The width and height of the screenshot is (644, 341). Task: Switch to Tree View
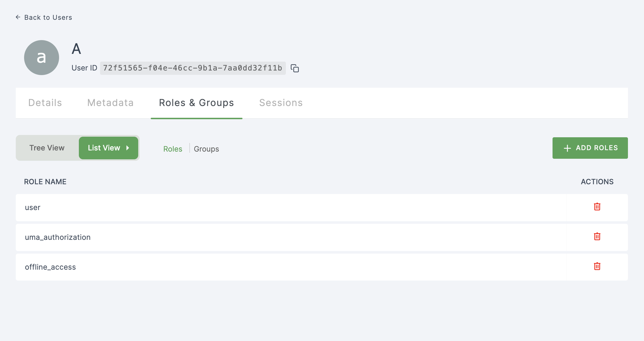47,148
